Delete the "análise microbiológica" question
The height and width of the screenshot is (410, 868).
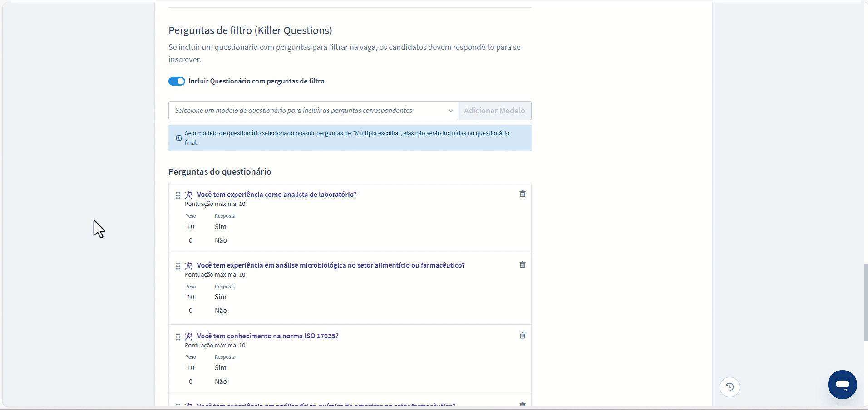[x=522, y=264]
